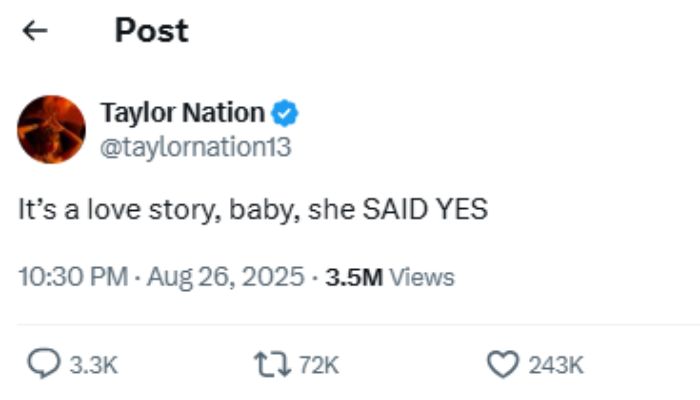
Task: Click the phrase "It's a love story"
Action: pos(86,212)
